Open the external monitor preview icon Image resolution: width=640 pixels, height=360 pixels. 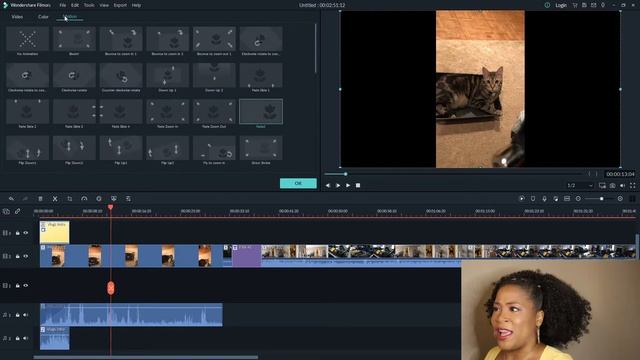pos(602,185)
